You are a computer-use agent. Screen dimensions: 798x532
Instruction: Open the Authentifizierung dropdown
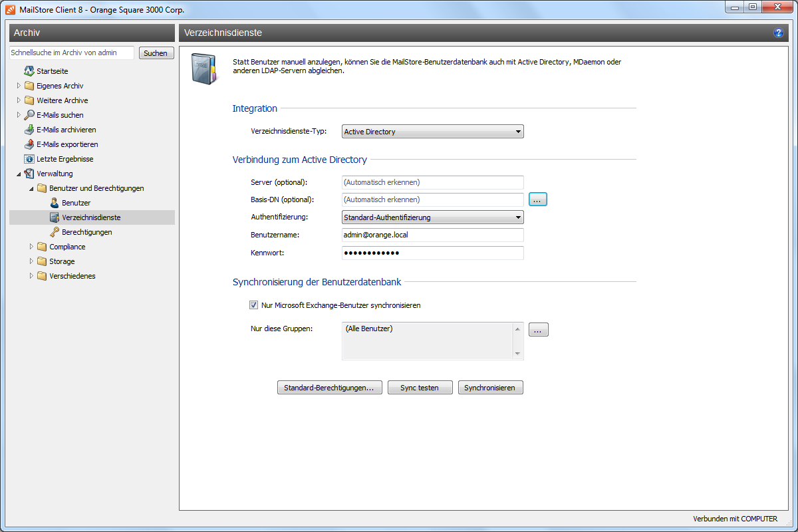tap(433, 217)
